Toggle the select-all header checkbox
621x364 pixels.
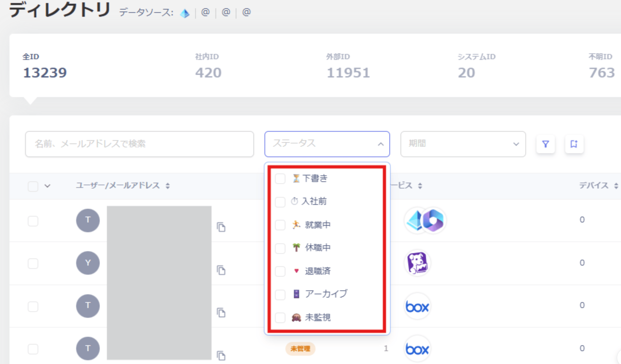(x=33, y=186)
